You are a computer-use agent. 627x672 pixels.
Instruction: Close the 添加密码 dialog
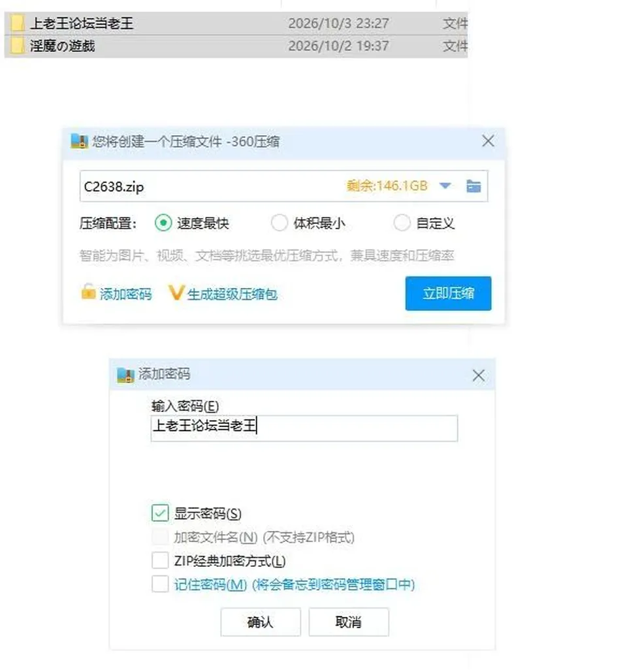[x=478, y=376]
